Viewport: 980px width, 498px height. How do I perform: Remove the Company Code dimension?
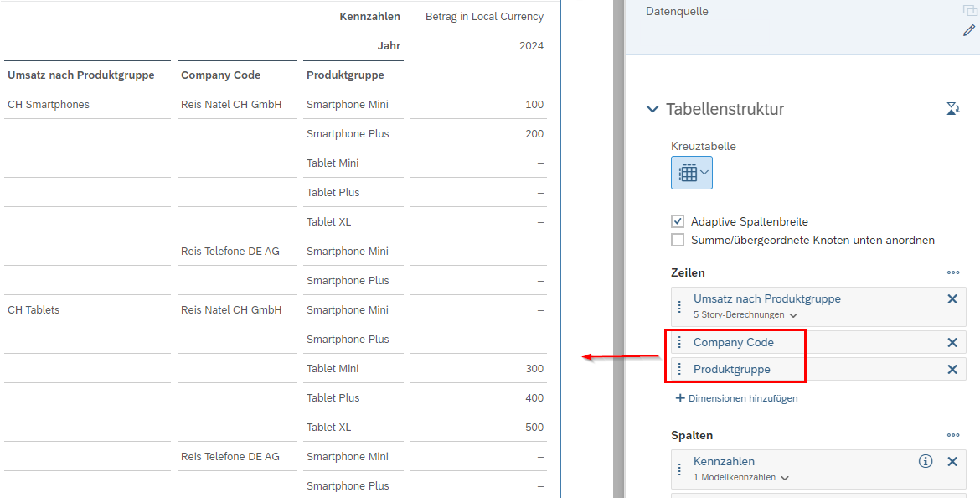point(952,342)
